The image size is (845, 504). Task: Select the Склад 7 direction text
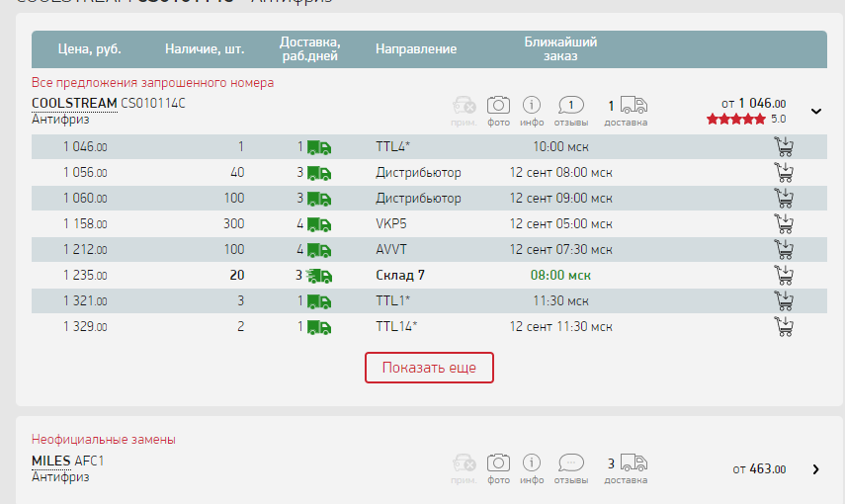click(x=400, y=275)
